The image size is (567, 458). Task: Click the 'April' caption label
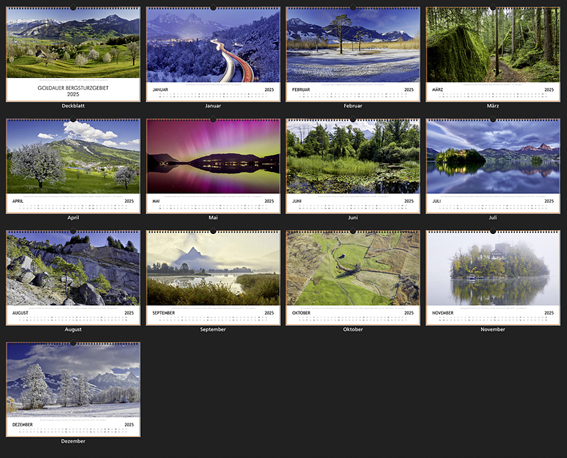coord(73,218)
